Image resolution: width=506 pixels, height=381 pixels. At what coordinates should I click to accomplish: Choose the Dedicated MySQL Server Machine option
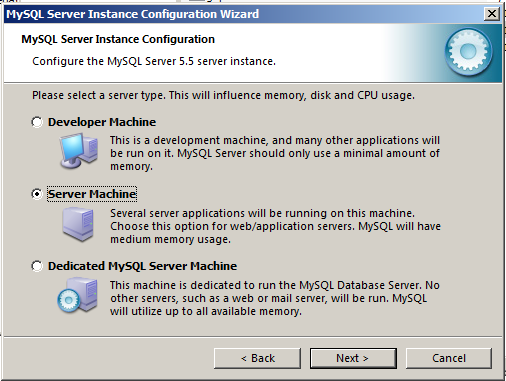37,266
